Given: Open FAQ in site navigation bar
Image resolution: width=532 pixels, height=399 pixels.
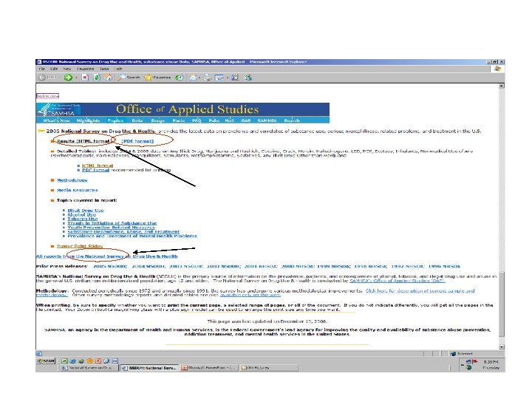Looking at the screenshot, I should pyautogui.click(x=197, y=120).
